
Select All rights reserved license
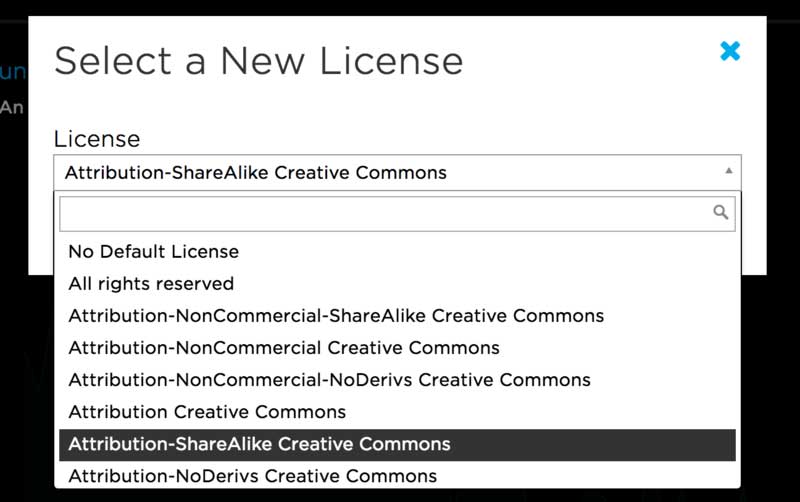[x=151, y=283]
